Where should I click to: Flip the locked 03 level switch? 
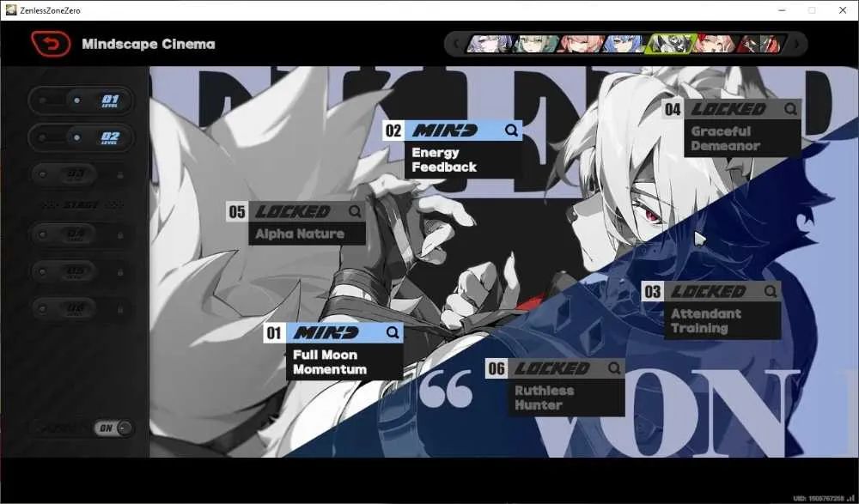81,175
